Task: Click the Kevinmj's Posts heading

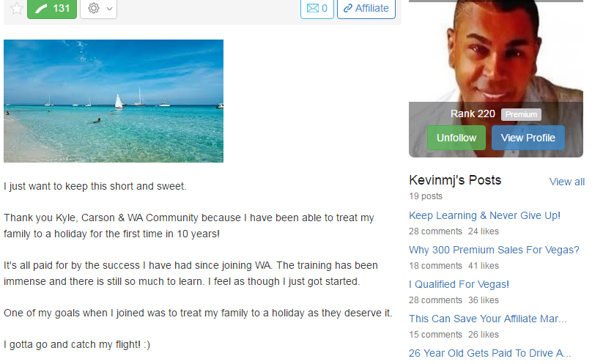Action: click(455, 180)
